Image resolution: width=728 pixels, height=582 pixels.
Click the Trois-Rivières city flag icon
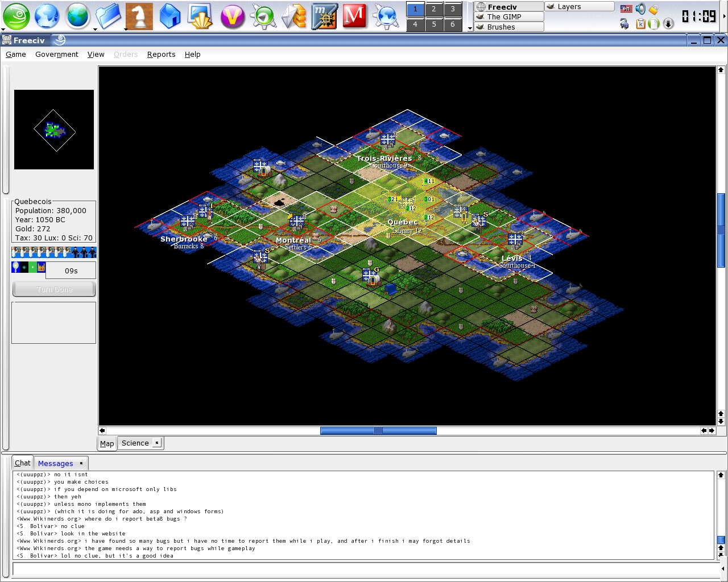click(x=388, y=139)
